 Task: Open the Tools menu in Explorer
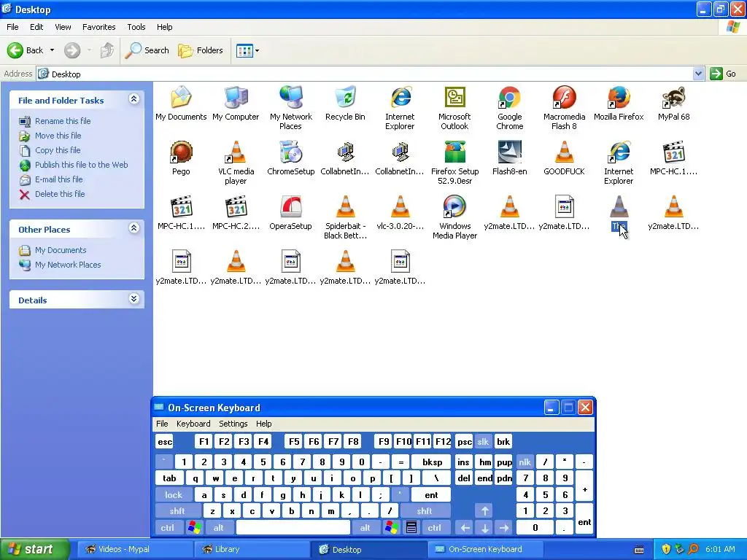coord(136,27)
